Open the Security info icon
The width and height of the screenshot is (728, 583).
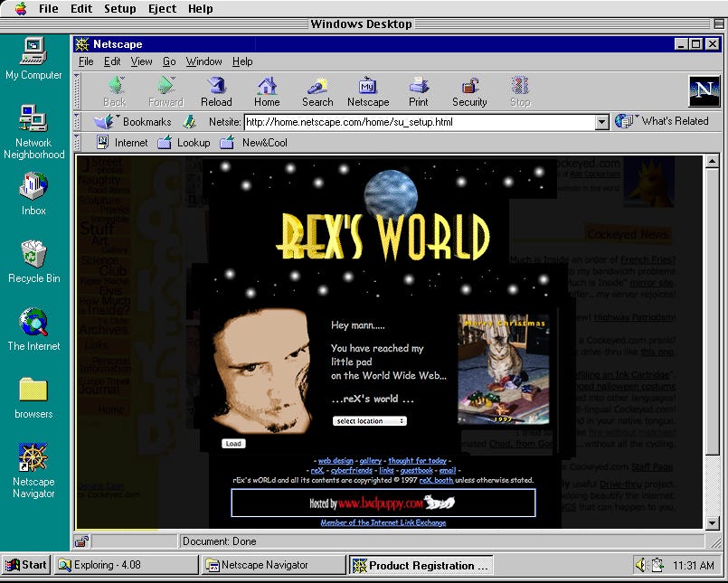[x=469, y=90]
